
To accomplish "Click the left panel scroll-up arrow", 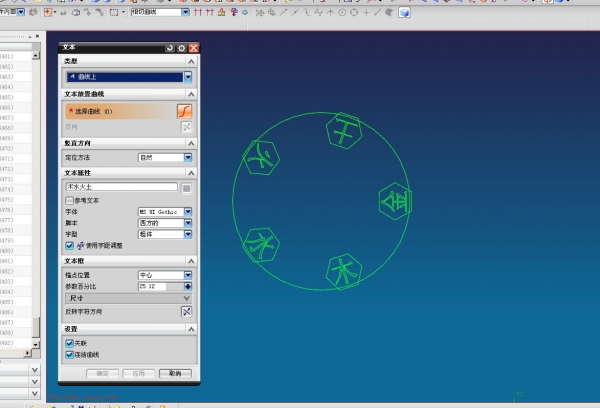I will click(36, 56).
